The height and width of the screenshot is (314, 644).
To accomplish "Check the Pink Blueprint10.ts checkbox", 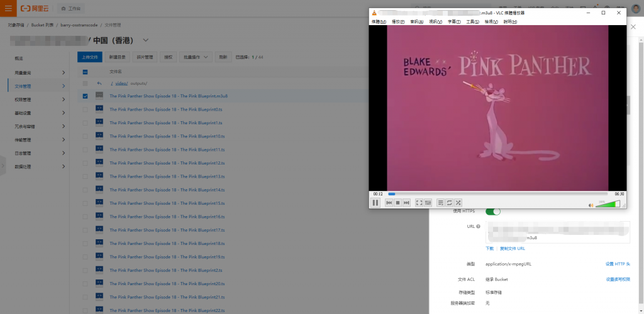I will [85, 136].
